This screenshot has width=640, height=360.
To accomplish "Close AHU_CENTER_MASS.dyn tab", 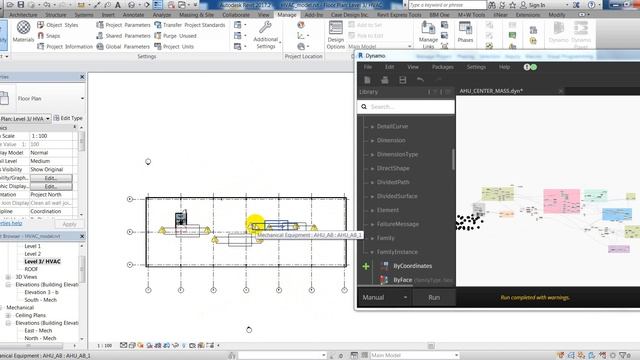I will pos(561,91).
